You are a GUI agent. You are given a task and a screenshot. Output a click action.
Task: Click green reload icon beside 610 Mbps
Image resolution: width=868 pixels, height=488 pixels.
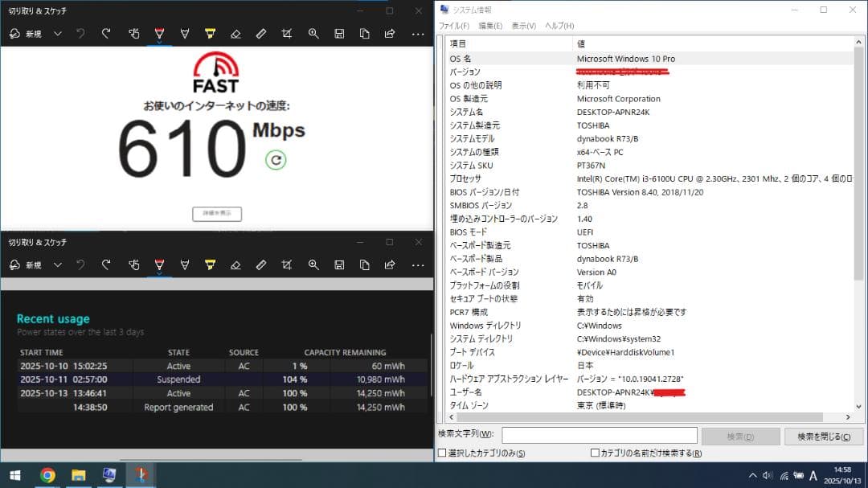click(x=276, y=160)
